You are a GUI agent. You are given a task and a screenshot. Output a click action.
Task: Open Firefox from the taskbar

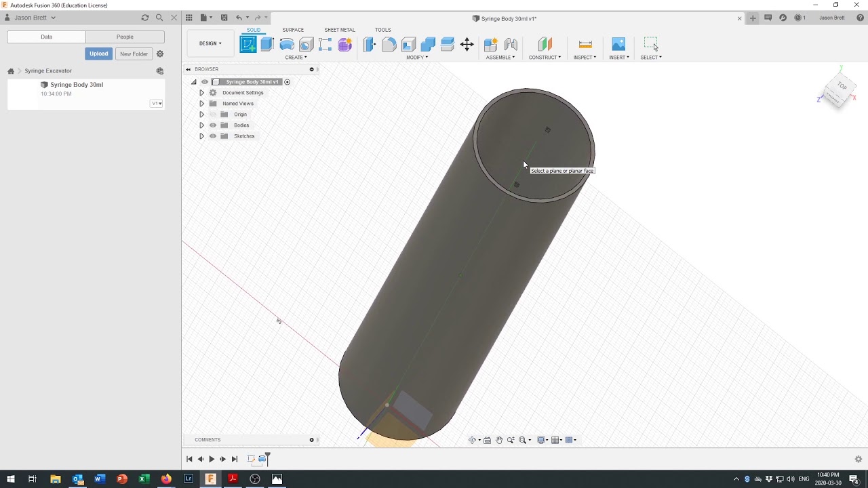tap(166, 479)
